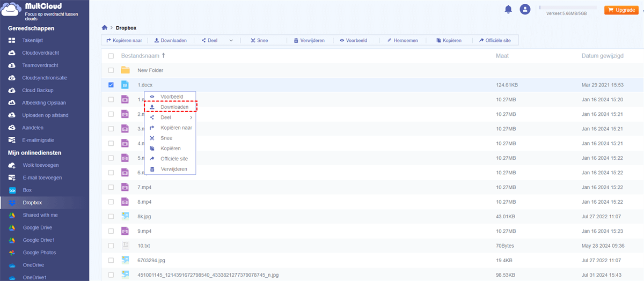Open the 8k.jpg file name
The width and height of the screenshot is (644, 281).
[x=144, y=216]
